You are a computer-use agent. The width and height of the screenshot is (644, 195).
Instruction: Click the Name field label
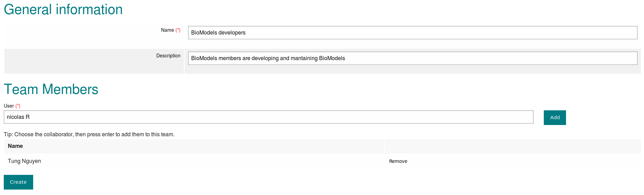[x=167, y=30]
